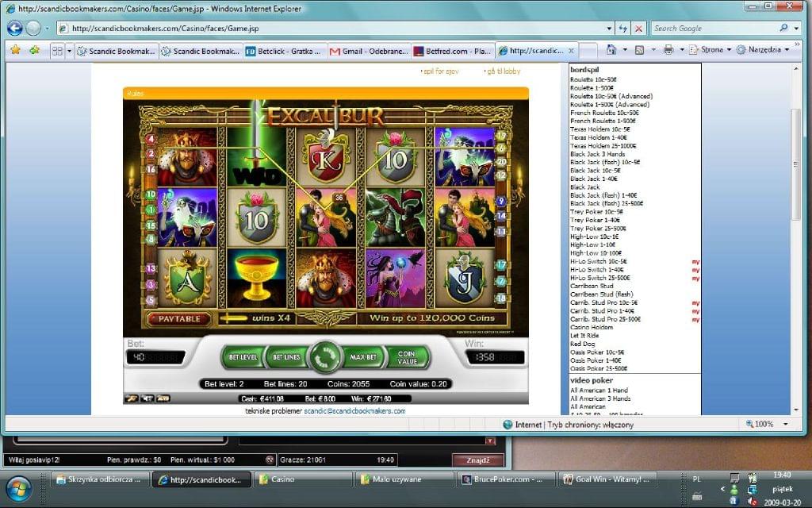Stop page loading with the red X icon
Image resolution: width=812 pixels, height=508 pixels.
(x=638, y=29)
